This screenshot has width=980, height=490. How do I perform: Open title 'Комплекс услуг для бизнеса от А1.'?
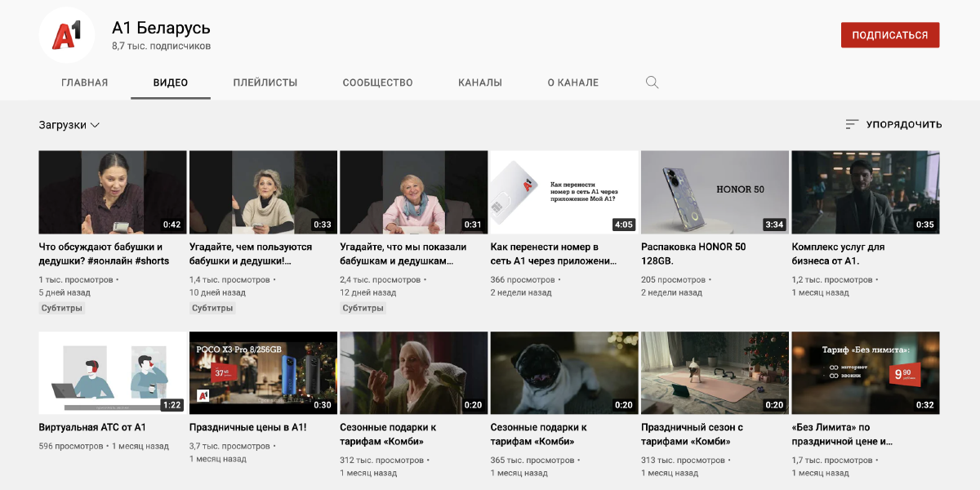tap(838, 254)
